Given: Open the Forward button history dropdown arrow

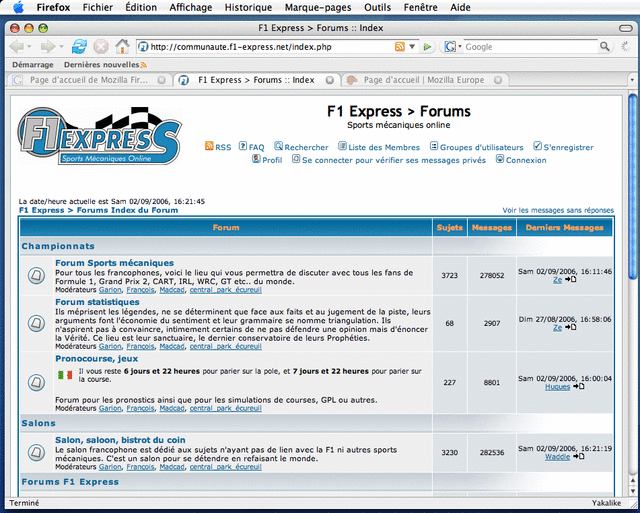Looking at the screenshot, I should [x=61, y=47].
